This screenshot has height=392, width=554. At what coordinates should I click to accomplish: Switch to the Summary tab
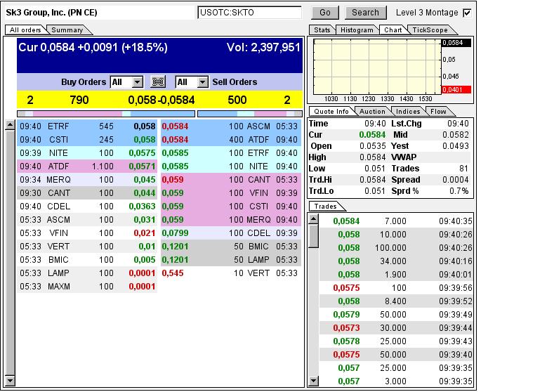[67, 30]
